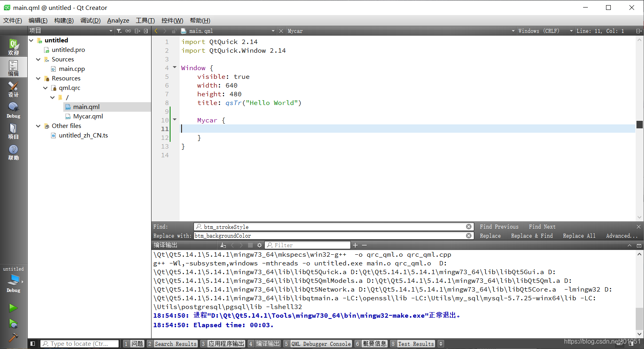Select Mycar.qml in the project tree

(x=88, y=116)
